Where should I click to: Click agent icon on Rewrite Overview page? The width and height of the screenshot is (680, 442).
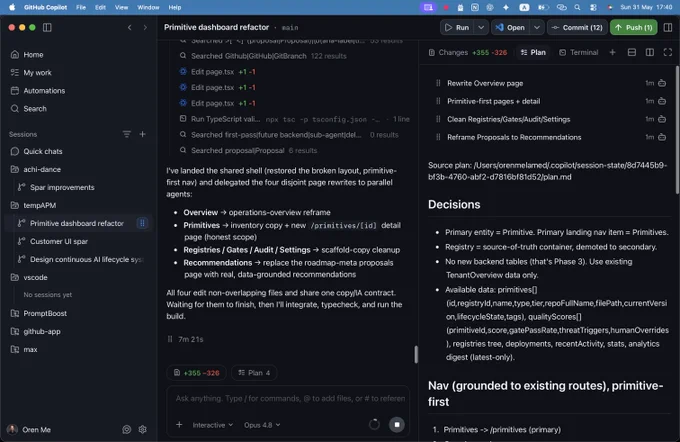(662, 83)
